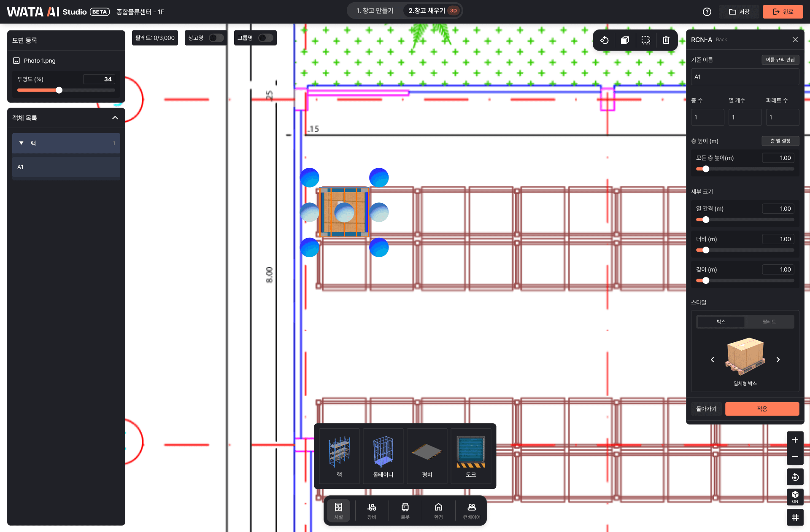Click the rotate object icon
Image resolution: width=810 pixels, height=532 pixels.
[604, 40]
